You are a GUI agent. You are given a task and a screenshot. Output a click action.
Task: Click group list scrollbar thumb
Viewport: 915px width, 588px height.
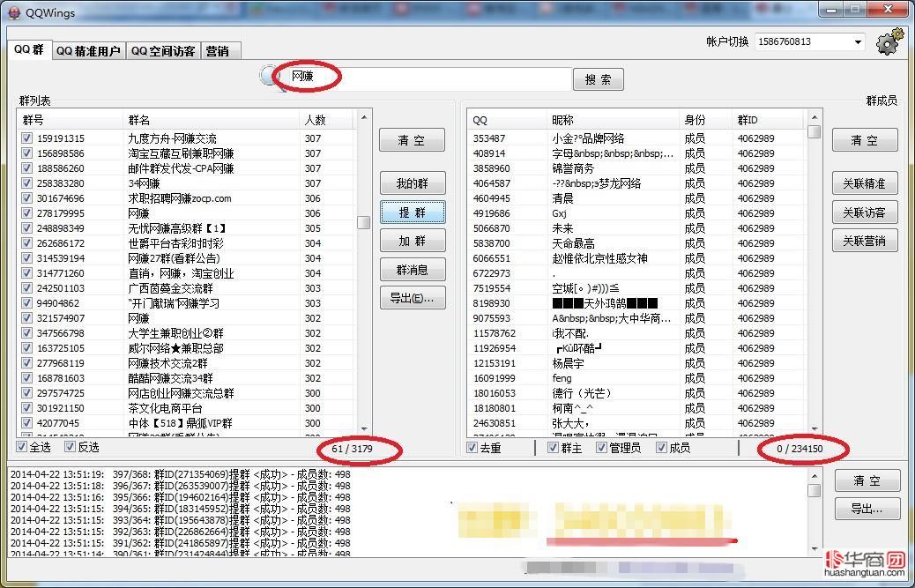(363, 222)
